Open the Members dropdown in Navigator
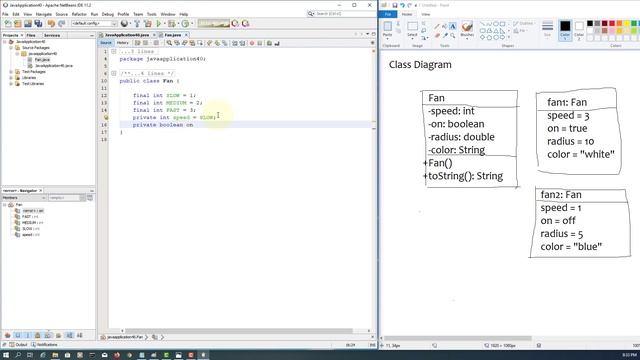 pyautogui.click(x=24, y=198)
